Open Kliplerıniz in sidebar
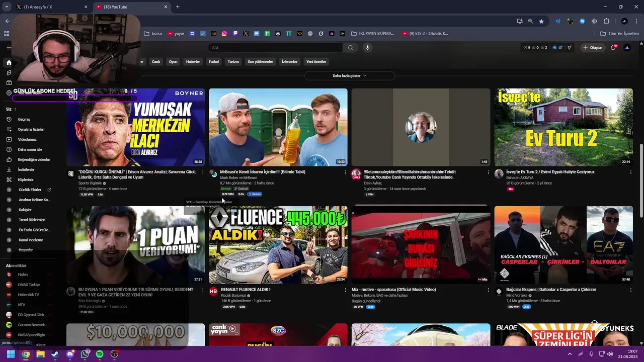Screen dimensions: 644x362 tap(26, 179)
